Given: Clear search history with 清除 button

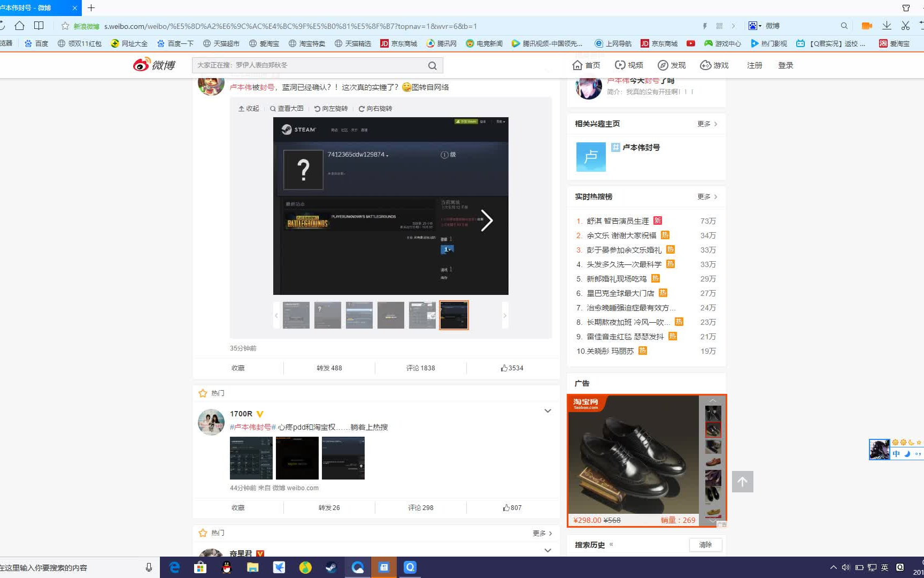Looking at the screenshot, I should pyautogui.click(x=705, y=545).
